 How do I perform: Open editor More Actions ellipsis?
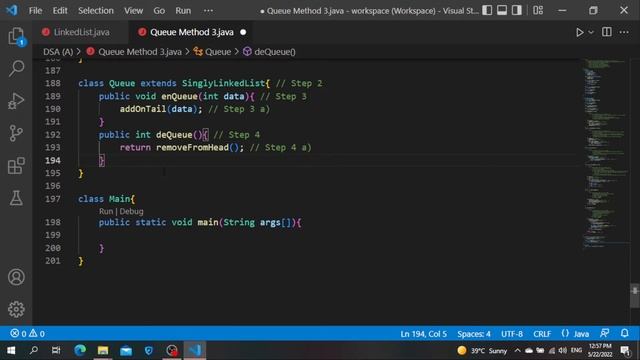[x=624, y=32]
